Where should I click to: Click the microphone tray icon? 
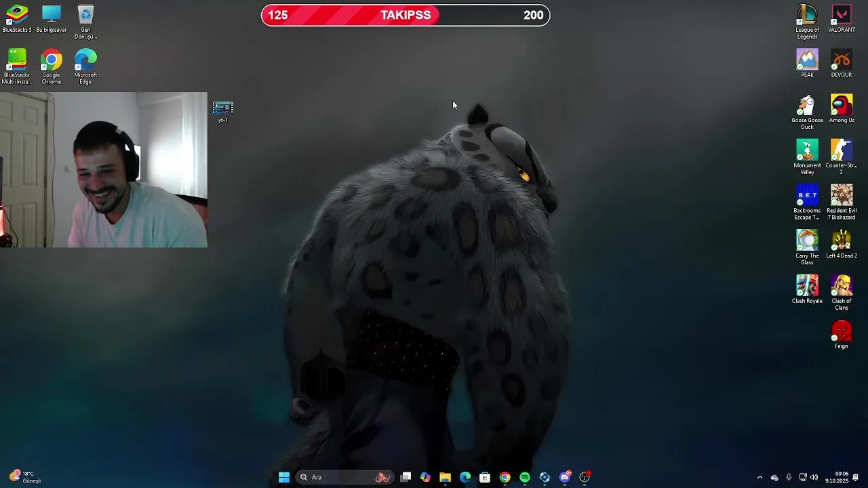pyautogui.click(x=789, y=477)
